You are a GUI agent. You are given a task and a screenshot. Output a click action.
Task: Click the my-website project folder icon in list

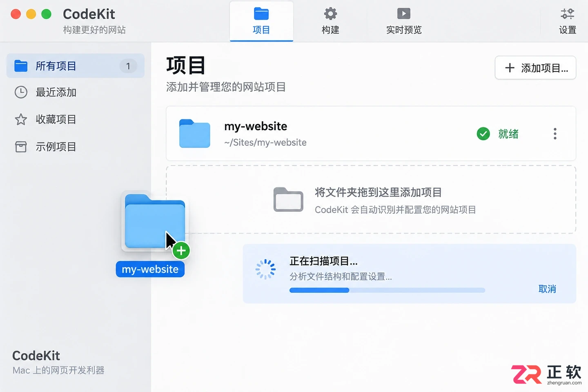coord(195,134)
